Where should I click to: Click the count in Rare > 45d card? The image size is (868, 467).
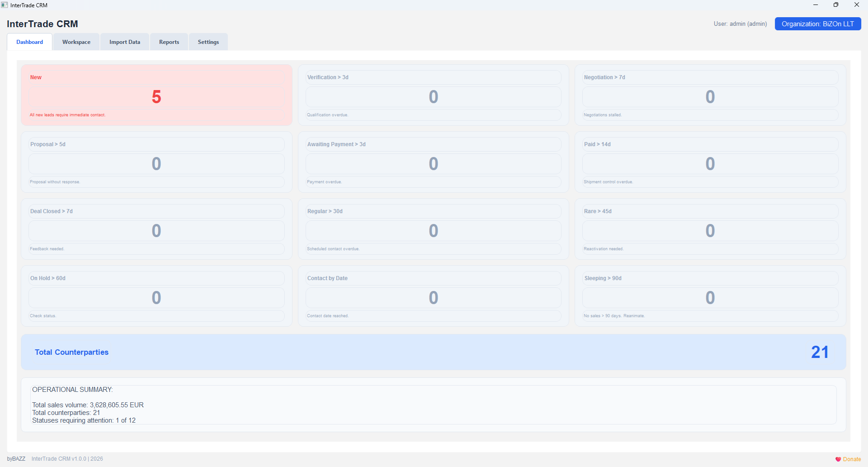[x=710, y=231]
